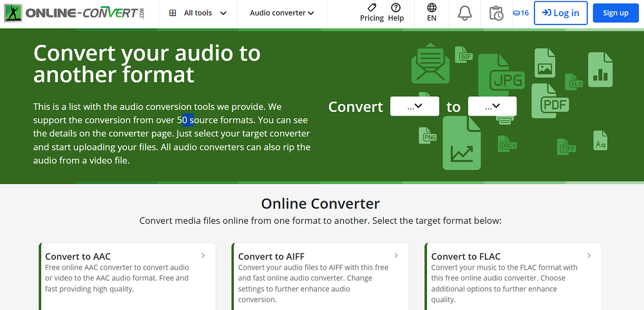Open the Convert to AAC card

(x=128, y=277)
